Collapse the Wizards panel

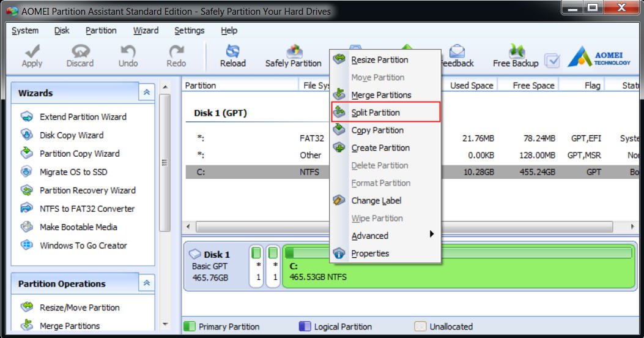pyautogui.click(x=147, y=92)
